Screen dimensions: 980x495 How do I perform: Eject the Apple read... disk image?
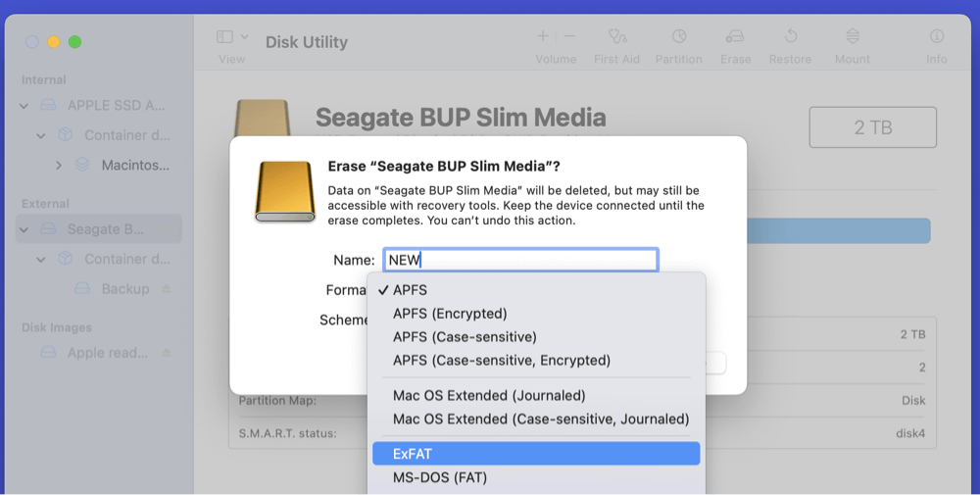pyautogui.click(x=167, y=353)
